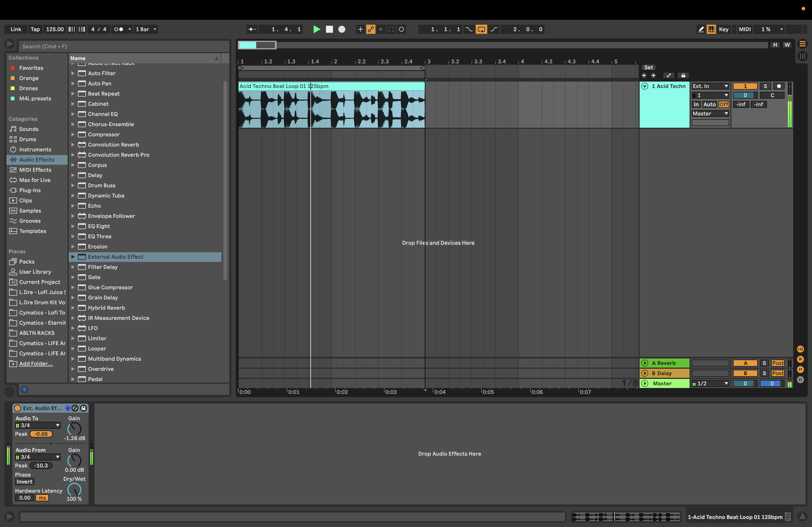Toggle the lock envelopes icon
This screenshot has height=527, width=812.
[683, 76]
